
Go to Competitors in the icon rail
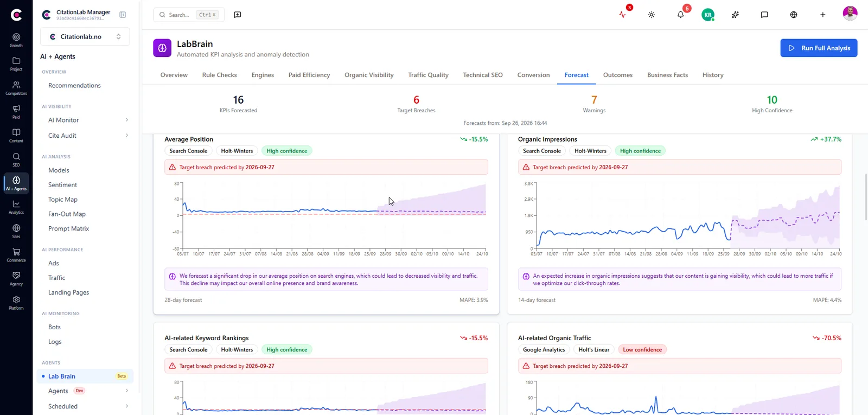[x=16, y=88]
